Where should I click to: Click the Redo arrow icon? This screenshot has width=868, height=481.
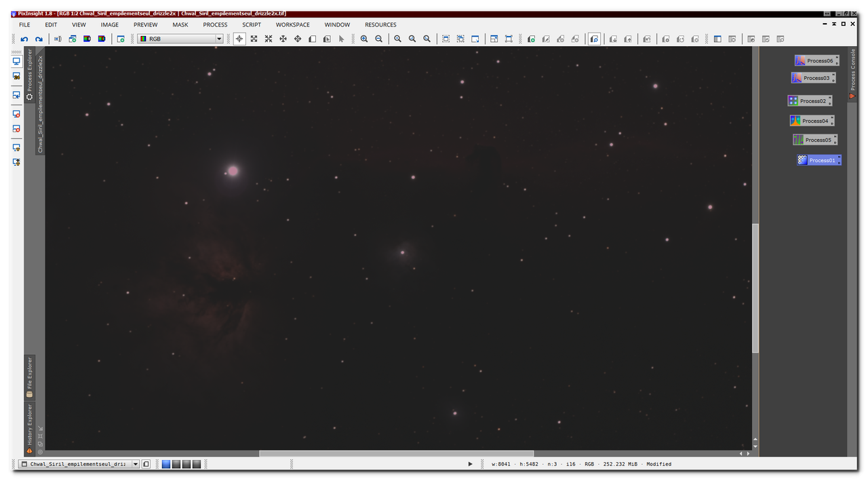(x=39, y=39)
